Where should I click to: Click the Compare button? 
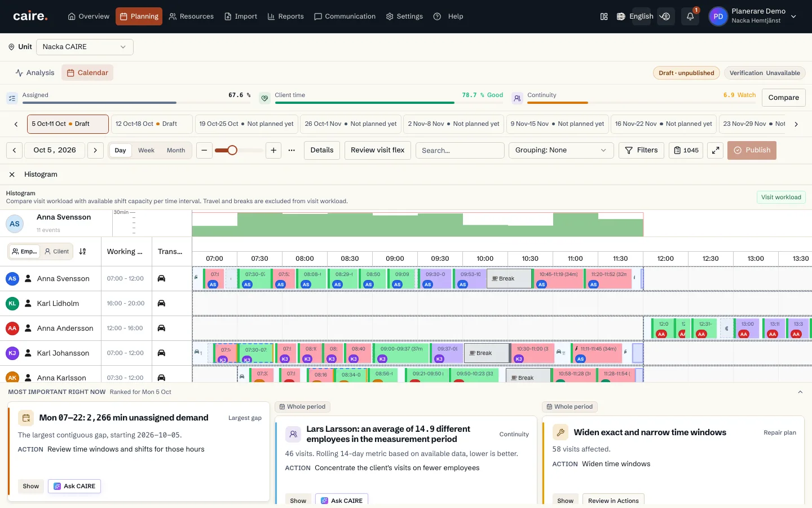(783, 98)
